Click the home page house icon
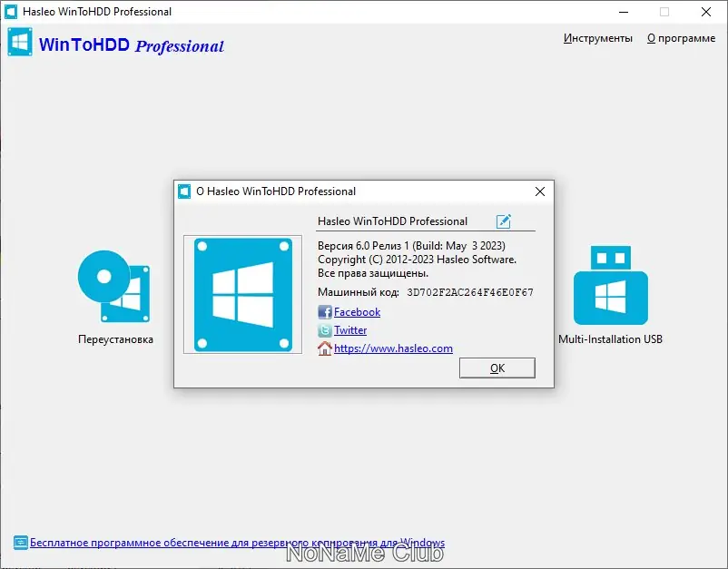Viewport: 728px width, 569px height. click(x=325, y=348)
